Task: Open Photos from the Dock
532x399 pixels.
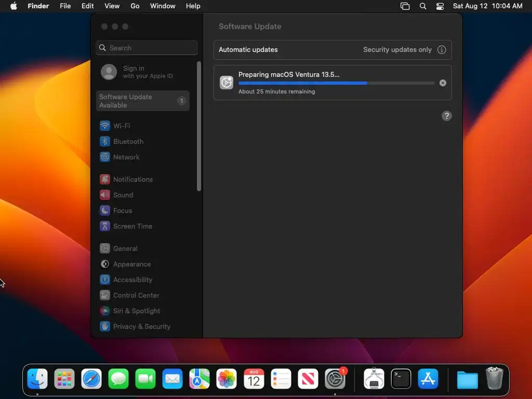Action: pos(227,379)
